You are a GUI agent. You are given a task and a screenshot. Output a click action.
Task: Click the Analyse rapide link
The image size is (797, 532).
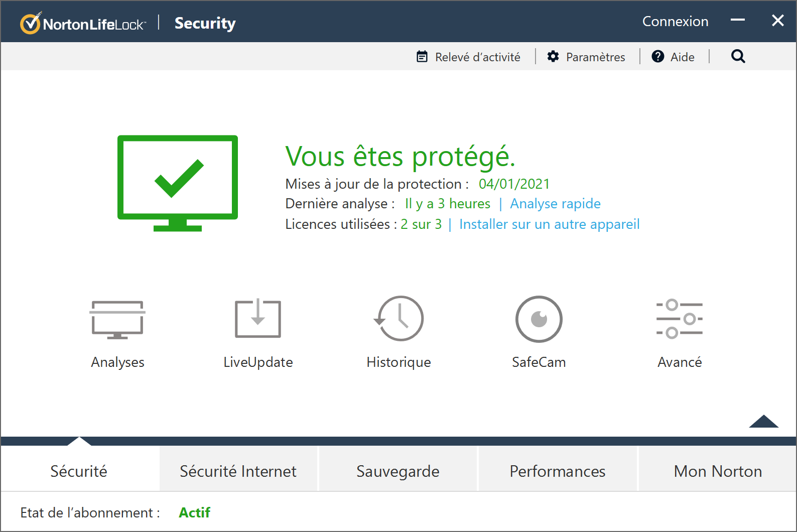(x=555, y=204)
